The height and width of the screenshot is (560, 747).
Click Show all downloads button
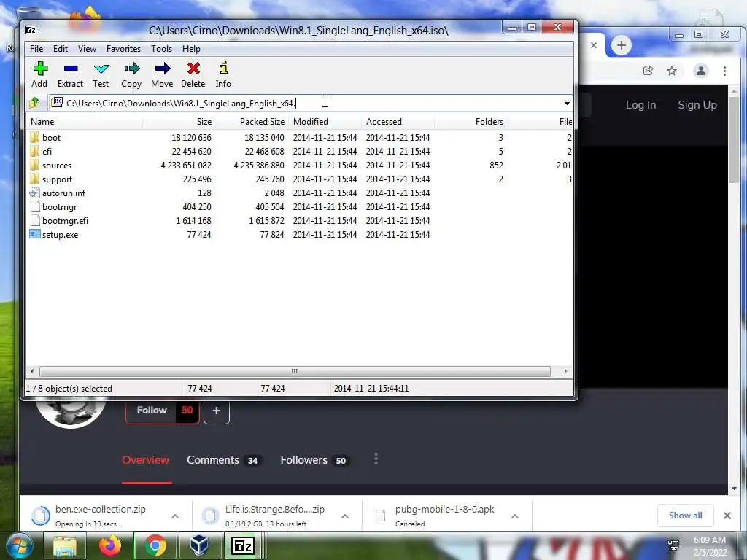[x=686, y=516]
